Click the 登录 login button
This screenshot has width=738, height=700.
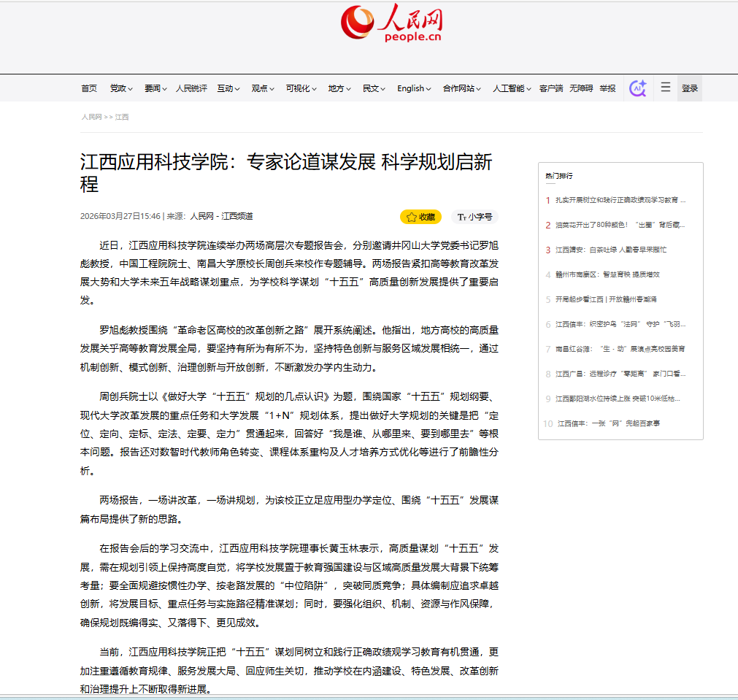click(x=689, y=88)
